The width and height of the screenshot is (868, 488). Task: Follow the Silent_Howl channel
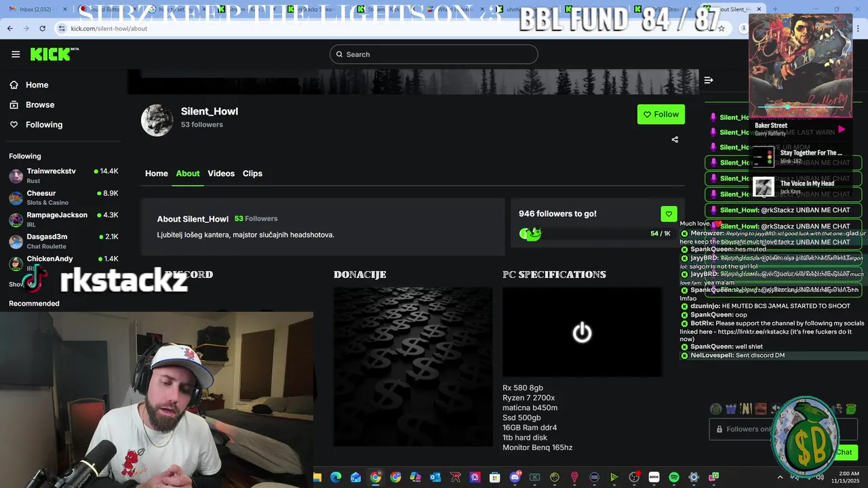tap(661, 115)
